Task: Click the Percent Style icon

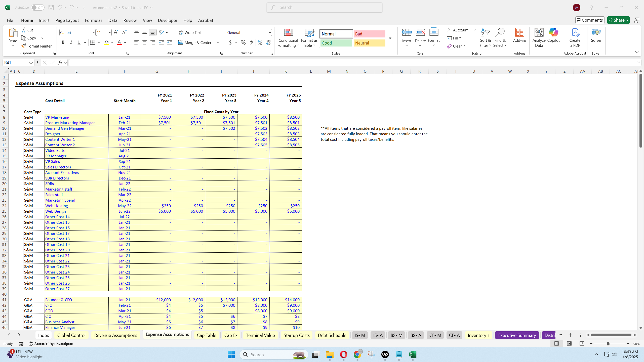Action: click(x=243, y=42)
